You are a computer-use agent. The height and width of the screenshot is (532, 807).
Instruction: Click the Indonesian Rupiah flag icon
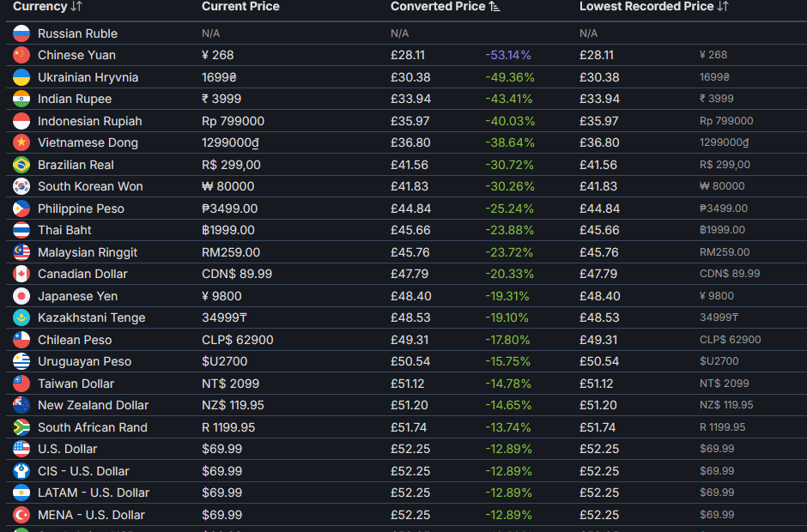point(21,121)
